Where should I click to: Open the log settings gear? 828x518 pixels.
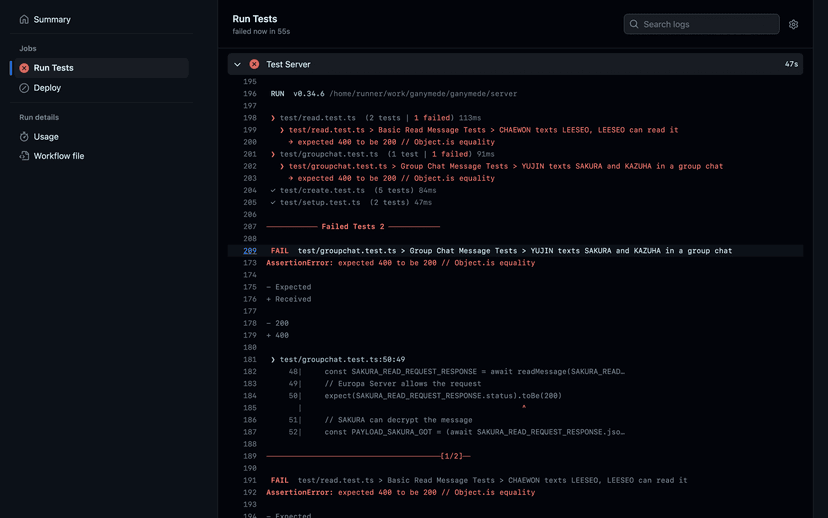(793, 24)
